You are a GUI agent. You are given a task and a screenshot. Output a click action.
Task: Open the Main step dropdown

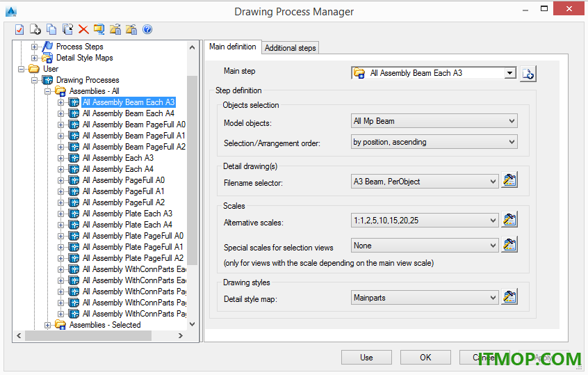coord(509,73)
